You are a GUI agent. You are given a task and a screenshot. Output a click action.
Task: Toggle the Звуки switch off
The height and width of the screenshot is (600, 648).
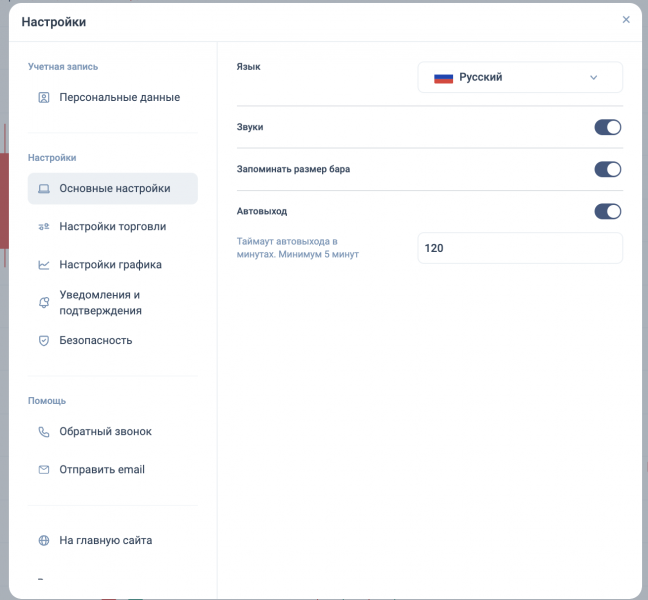[x=608, y=127]
